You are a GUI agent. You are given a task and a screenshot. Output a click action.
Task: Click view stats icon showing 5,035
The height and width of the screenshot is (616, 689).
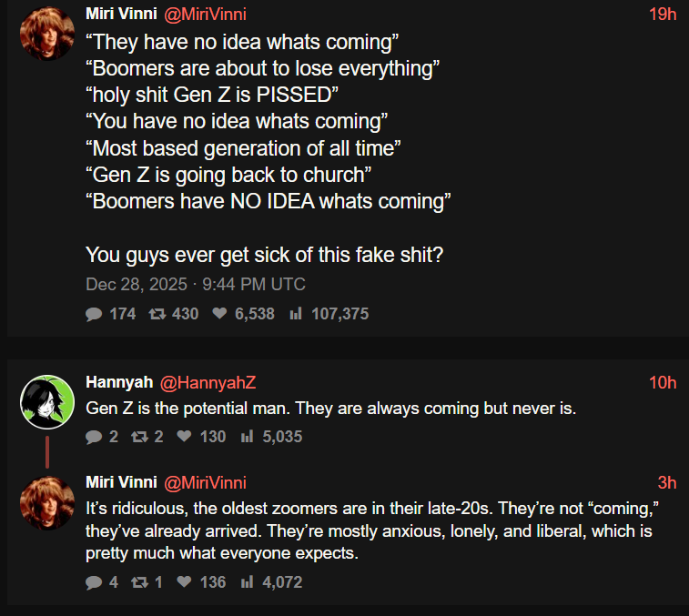tap(246, 437)
